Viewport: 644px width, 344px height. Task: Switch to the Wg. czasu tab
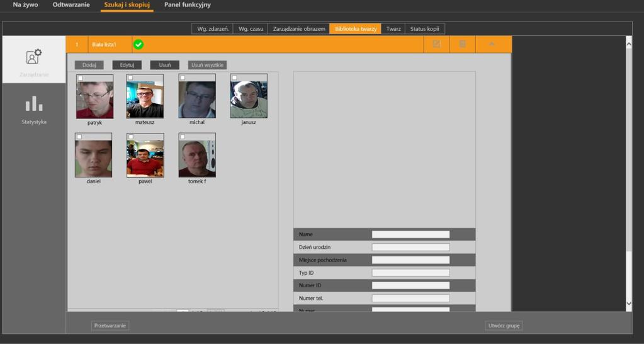(251, 29)
